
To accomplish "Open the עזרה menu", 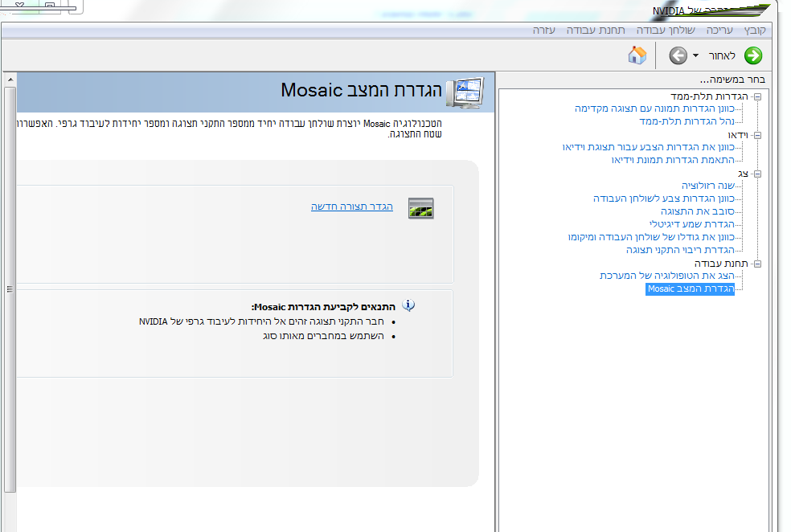I will point(543,31).
